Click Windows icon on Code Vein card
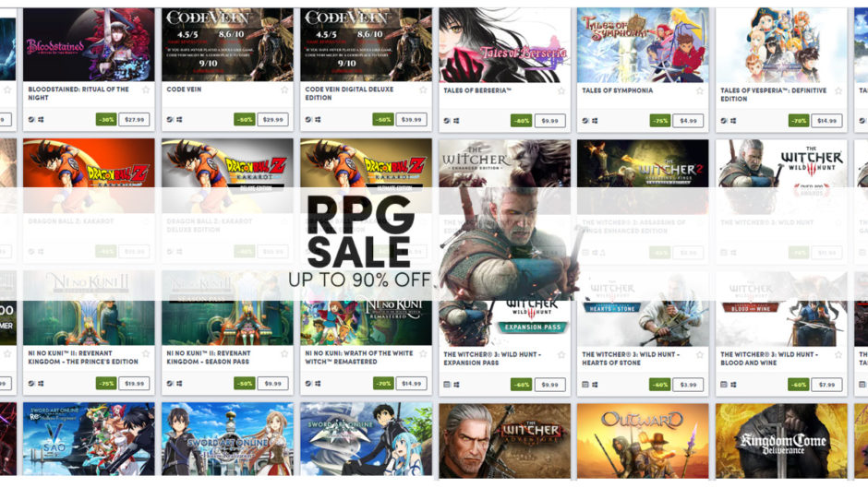 point(179,120)
